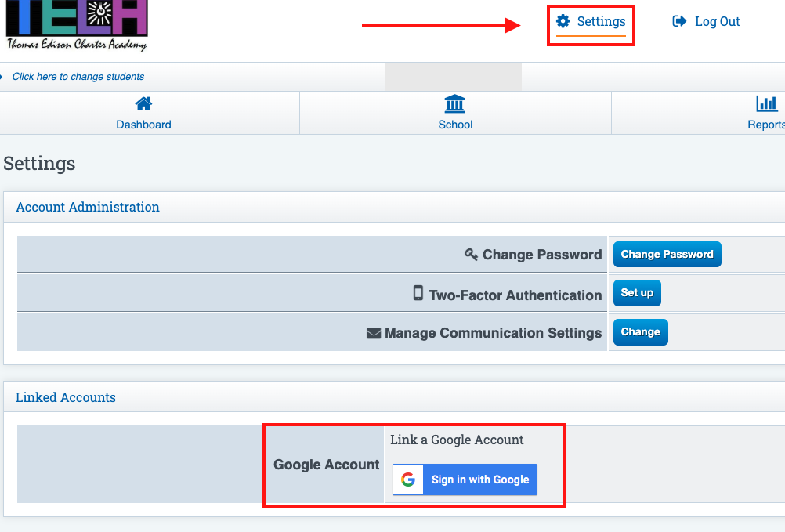Click the School building icon
The image size is (785, 532).
[455, 103]
